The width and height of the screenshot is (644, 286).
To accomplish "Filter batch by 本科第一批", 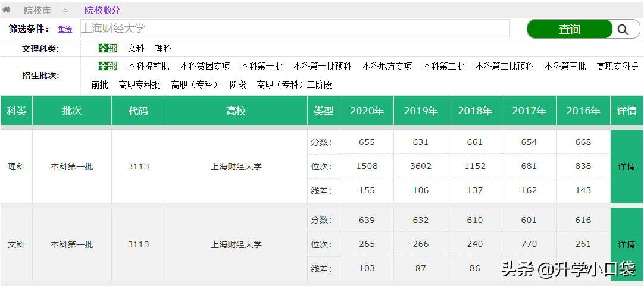I will point(262,66).
